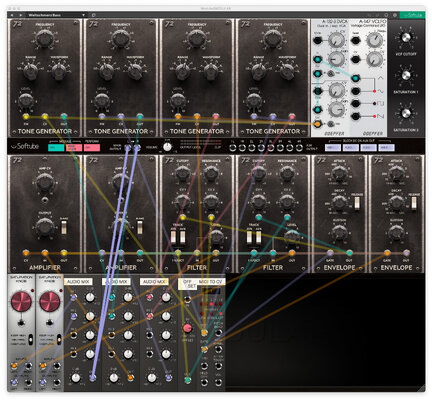Click the second Envelope OUT jack
432x400 pixels.
click(x=406, y=253)
